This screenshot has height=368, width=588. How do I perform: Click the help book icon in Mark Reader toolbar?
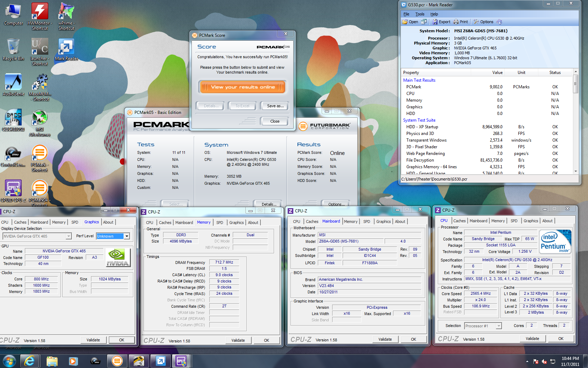point(499,22)
